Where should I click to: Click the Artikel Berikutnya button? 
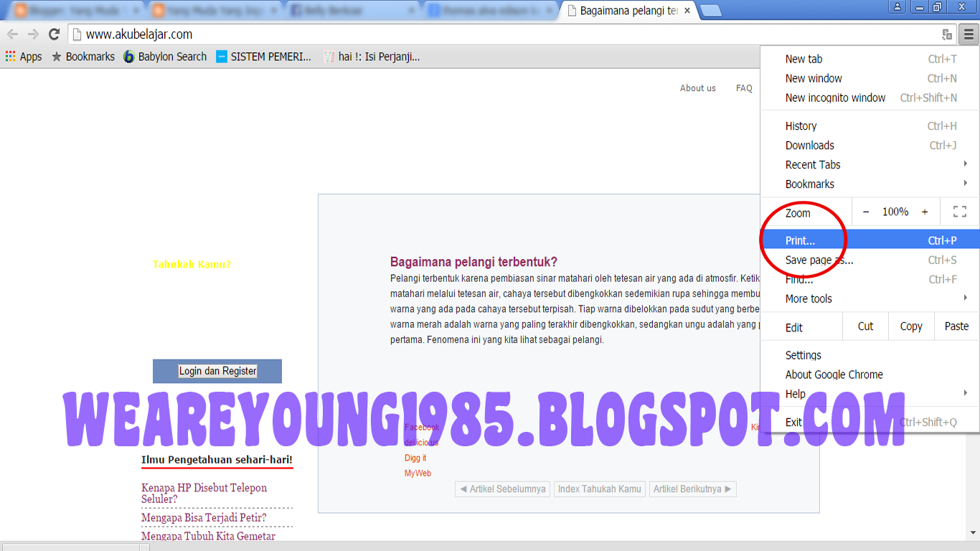(693, 489)
